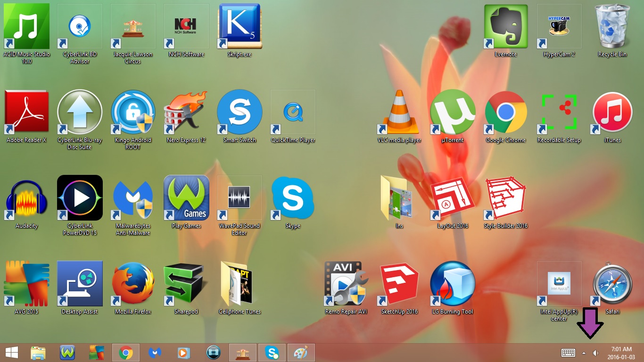
Task: Click the Mozilla Firefox desktop shortcut
Action: (133, 284)
